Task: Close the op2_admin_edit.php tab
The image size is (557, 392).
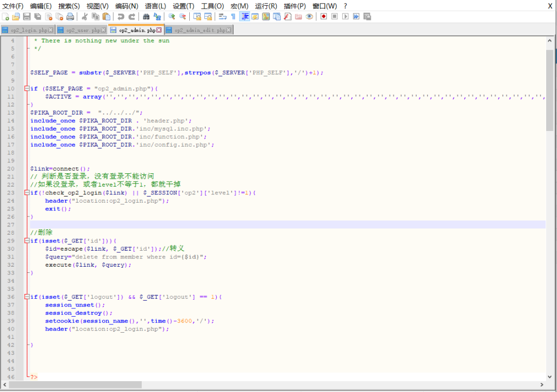Action: click(229, 30)
